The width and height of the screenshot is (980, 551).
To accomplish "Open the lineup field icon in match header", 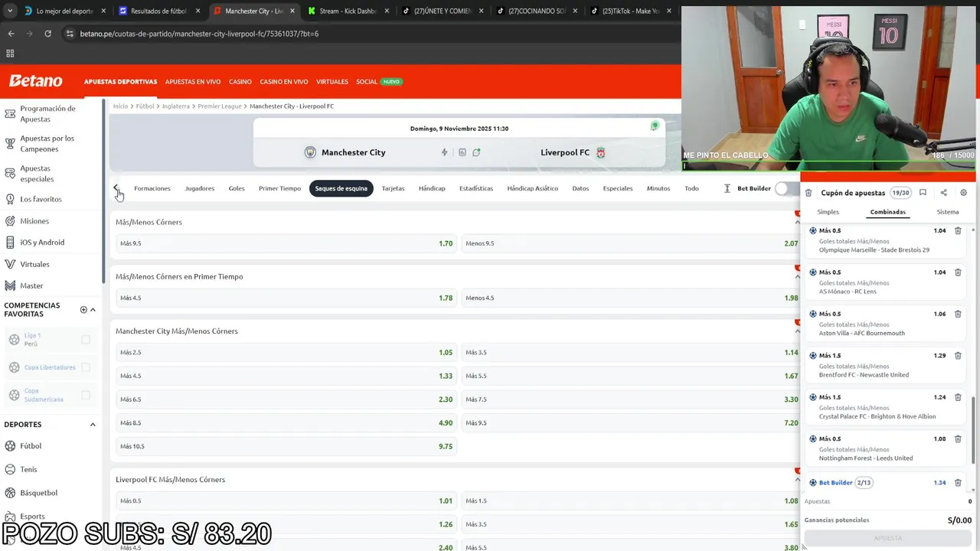I will [x=462, y=152].
